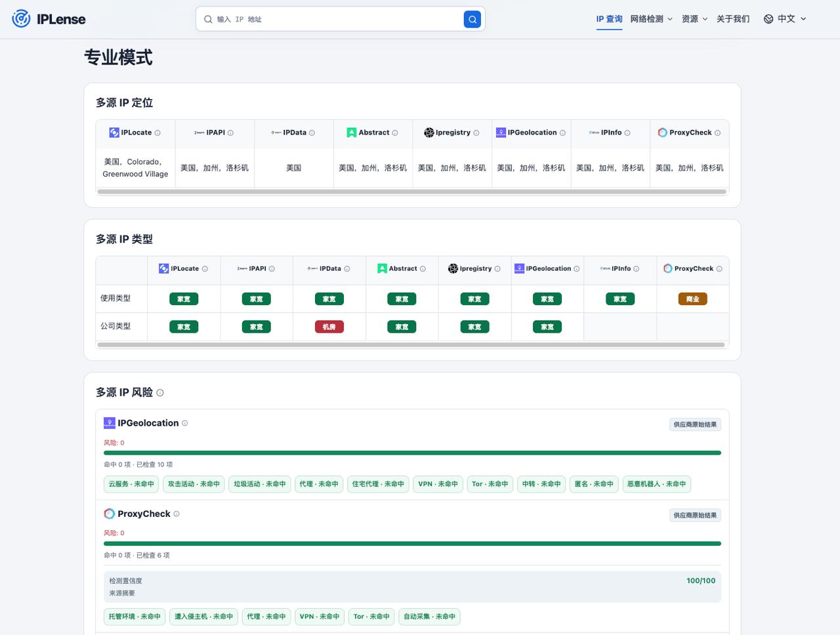Click the 专业模式 page heading

point(118,58)
